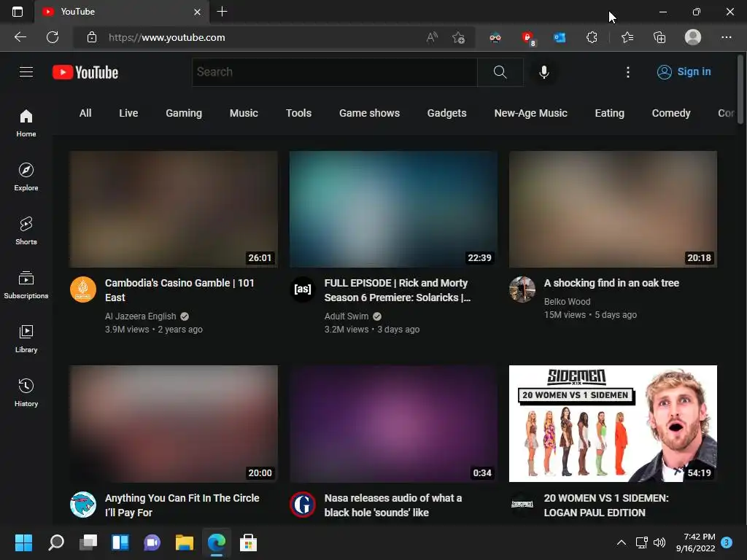Select the All filter chip
The height and width of the screenshot is (560, 747).
(x=85, y=113)
